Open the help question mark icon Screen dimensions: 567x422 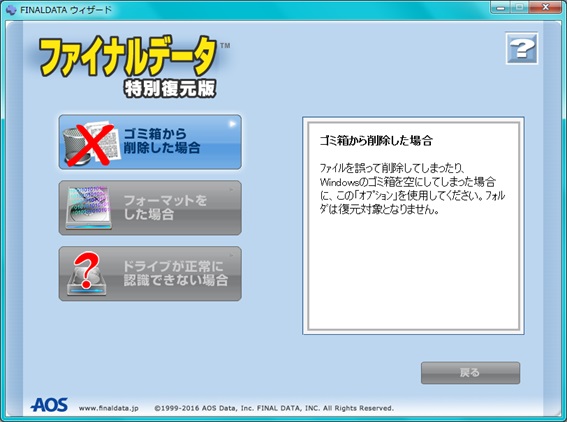pyautogui.click(x=522, y=48)
